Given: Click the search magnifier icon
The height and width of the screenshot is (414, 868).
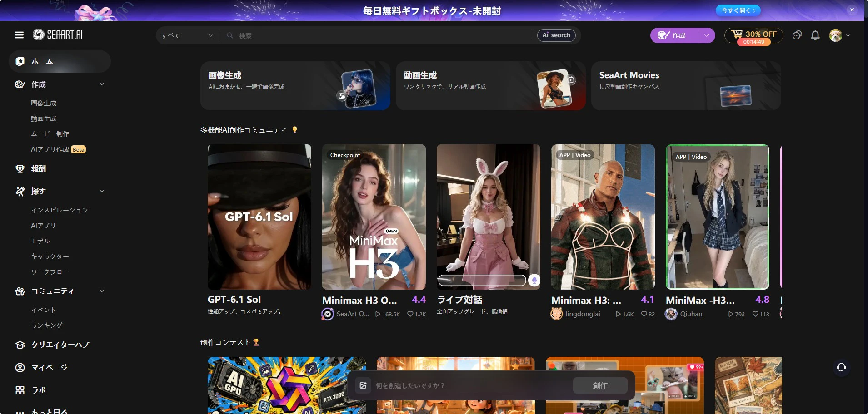Looking at the screenshot, I should click(230, 35).
